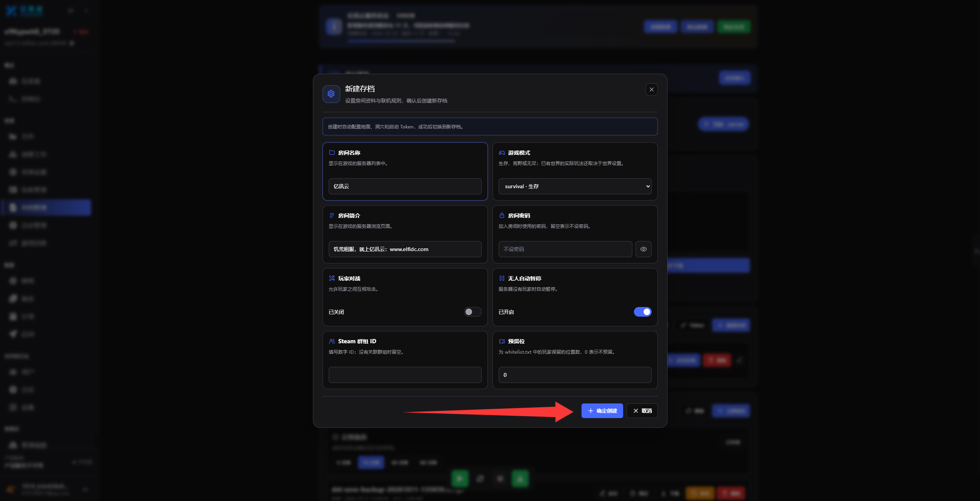Open the 游戏模式 survival dropdown

(575, 186)
